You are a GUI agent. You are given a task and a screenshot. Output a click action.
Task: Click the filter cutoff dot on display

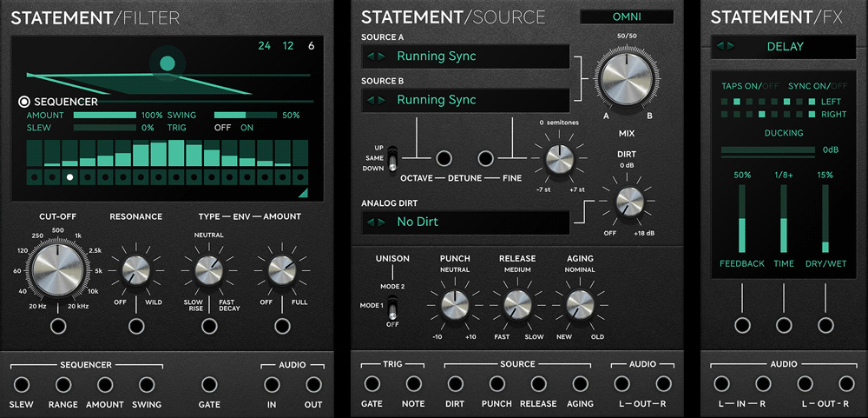pyautogui.click(x=168, y=63)
